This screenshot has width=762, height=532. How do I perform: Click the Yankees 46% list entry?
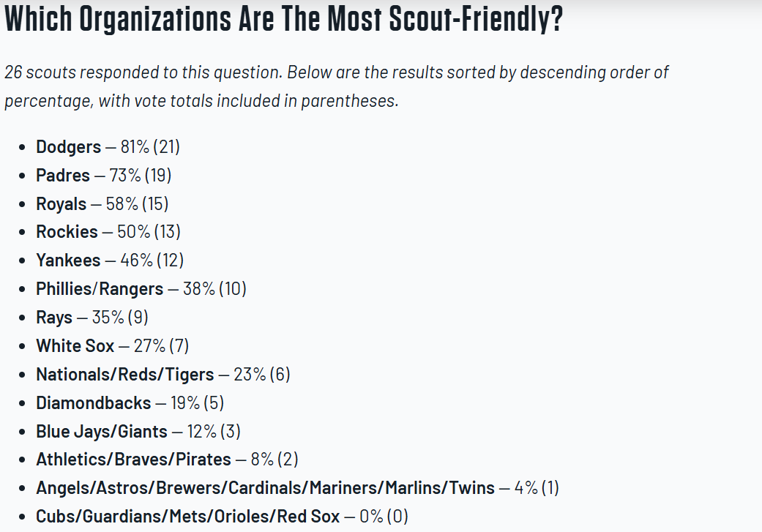[110, 260]
